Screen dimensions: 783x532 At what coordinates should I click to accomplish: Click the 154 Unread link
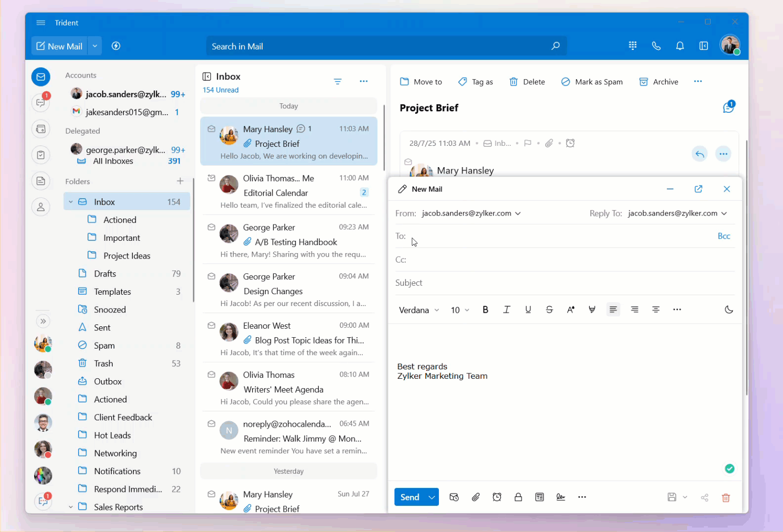[220, 90]
